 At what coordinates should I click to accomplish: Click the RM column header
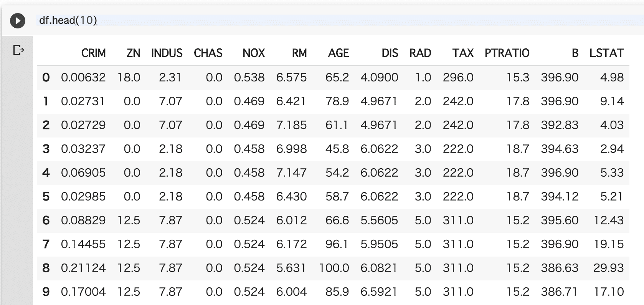point(299,53)
